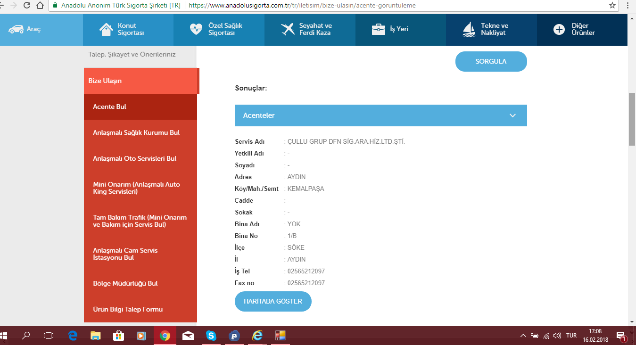This screenshot has width=644, height=362.
Task: Click the HARİTADA GÖSTER button
Action: coord(273,301)
